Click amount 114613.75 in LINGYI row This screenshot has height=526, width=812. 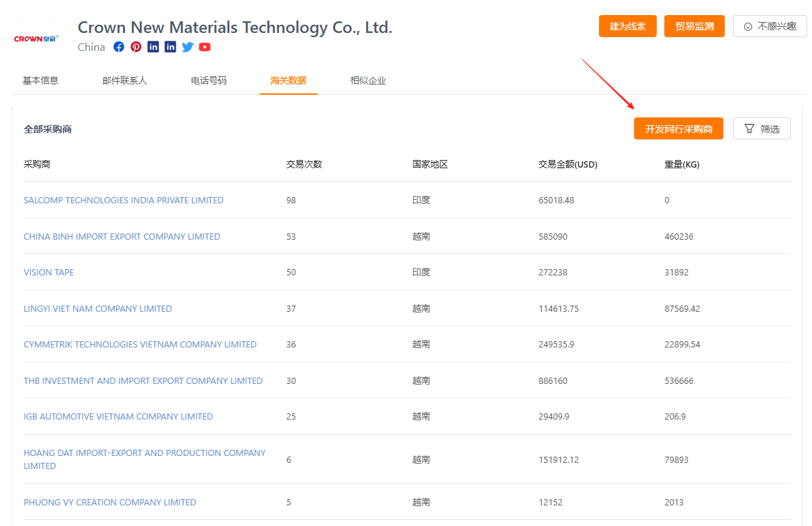click(x=559, y=308)
